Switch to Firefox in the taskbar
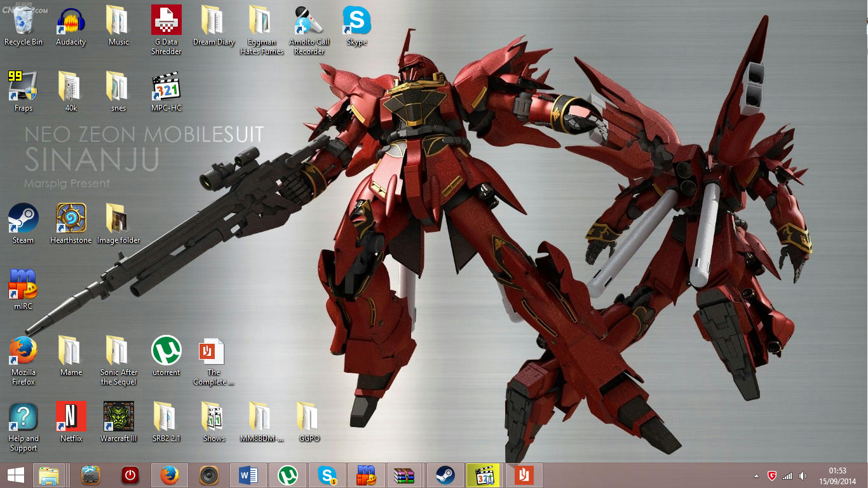Image resolution: width=868 pixels, height=488 pixels. pyautogui.click(x=170, y=475)
